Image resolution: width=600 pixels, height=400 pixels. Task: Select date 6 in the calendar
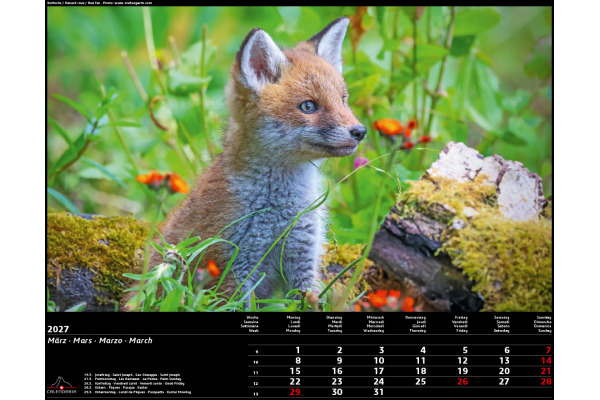tap(507, 350)
